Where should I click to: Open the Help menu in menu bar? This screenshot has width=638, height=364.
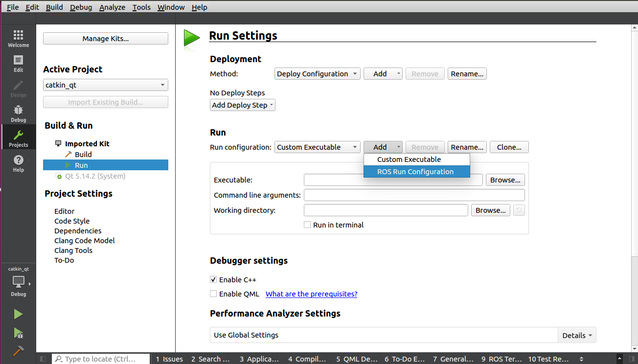click(x=199, y=7)
